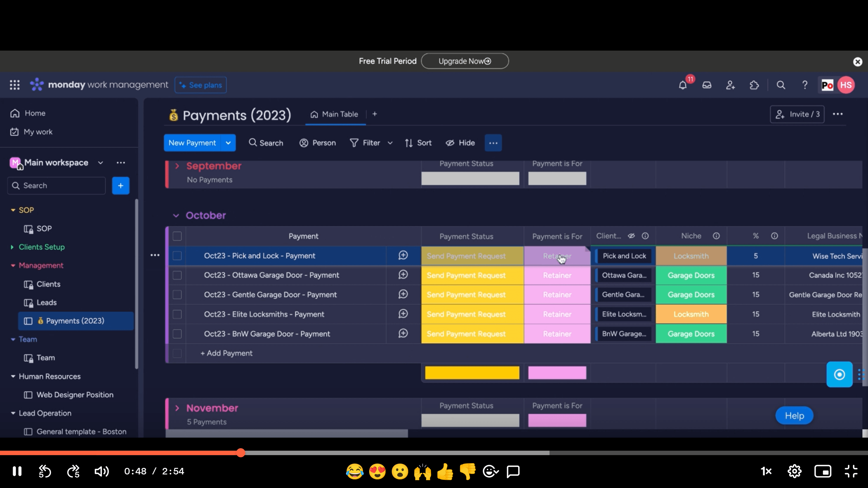
Task: Pause the video playback
Action: click(17, 471)
